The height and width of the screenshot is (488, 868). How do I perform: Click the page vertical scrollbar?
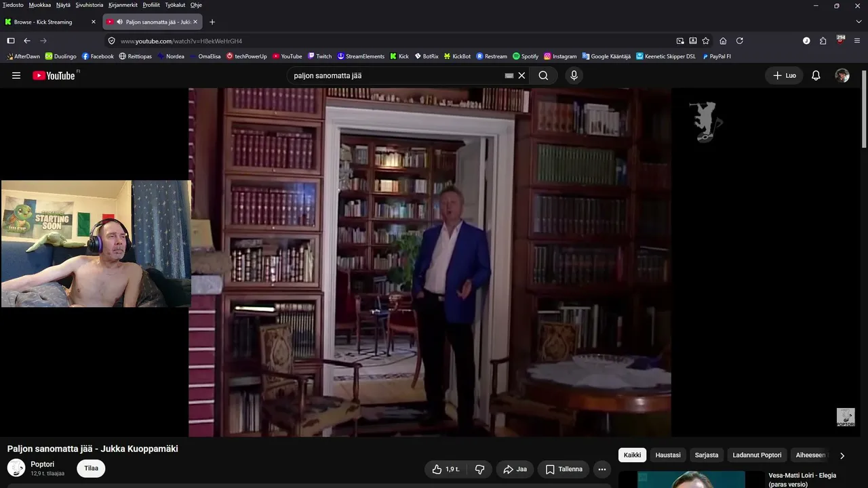pos(864,108)
